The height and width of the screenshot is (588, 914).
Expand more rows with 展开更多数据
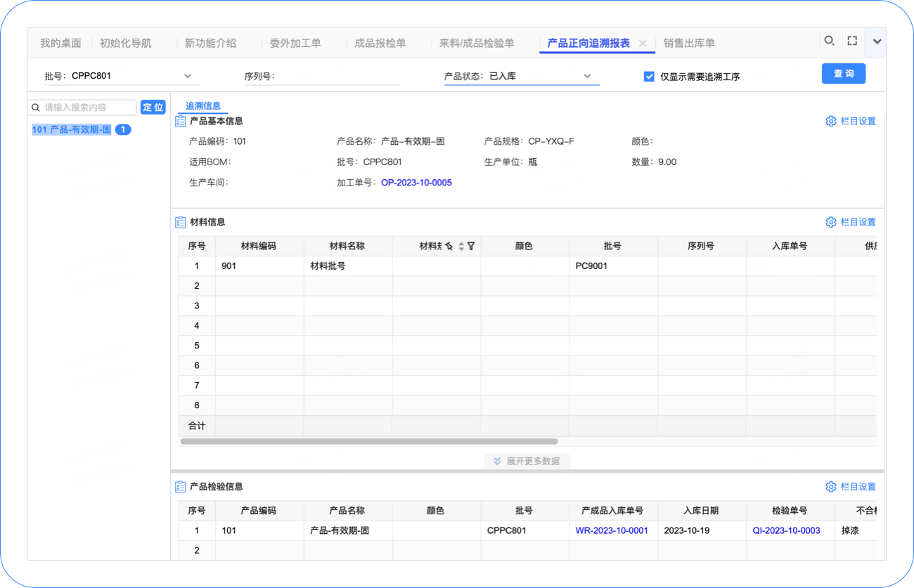point(527,462)
